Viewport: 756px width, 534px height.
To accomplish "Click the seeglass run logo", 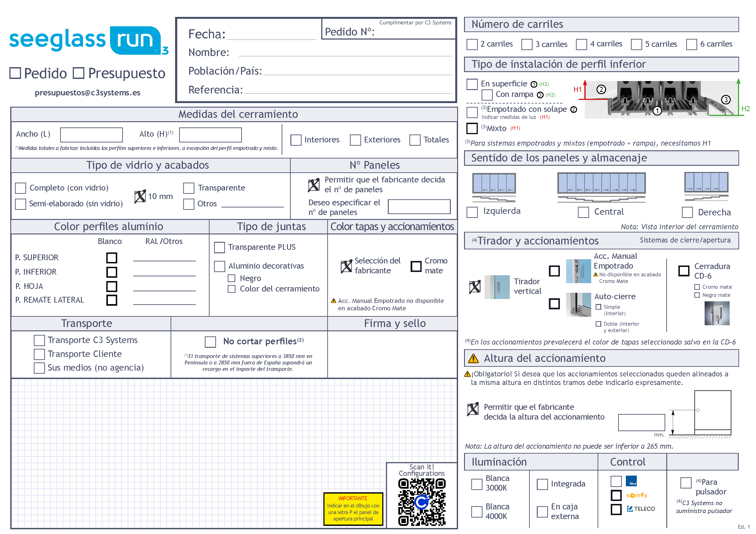I will (x=89, y=40).
